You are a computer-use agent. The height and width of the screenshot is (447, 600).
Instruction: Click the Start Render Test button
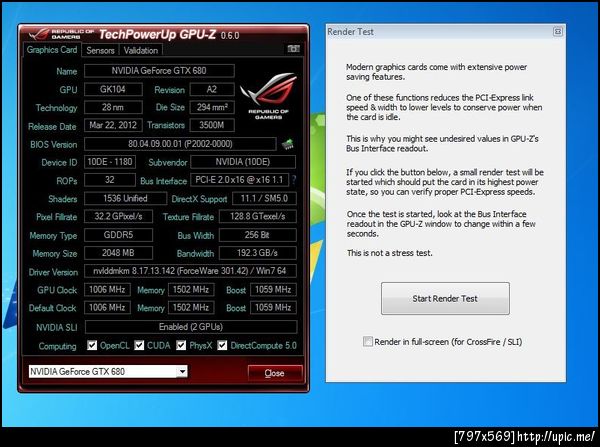click(445, 299)
